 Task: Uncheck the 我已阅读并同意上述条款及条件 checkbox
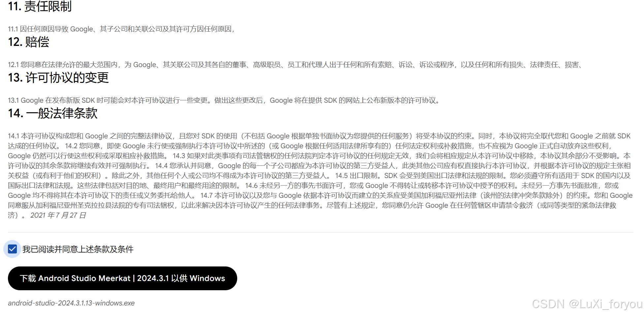(x=12, y=249)
